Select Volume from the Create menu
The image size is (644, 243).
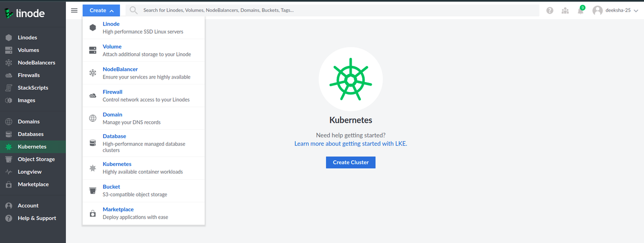(x=143, y=50)
